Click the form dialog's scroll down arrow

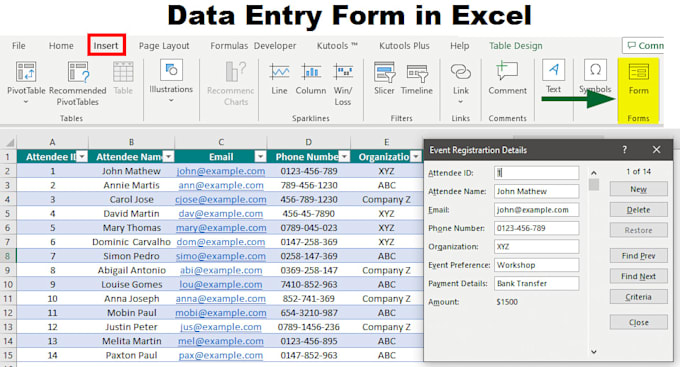coord(594,352)
